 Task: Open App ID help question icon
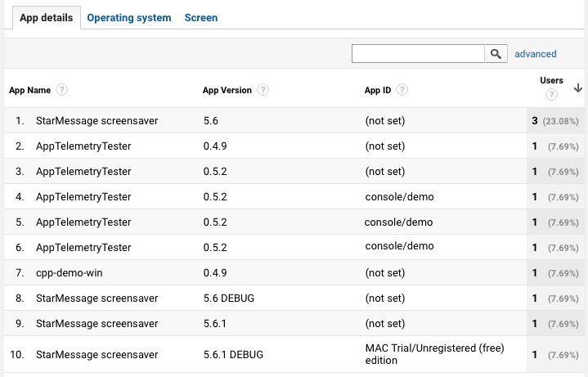pos(402,90)
